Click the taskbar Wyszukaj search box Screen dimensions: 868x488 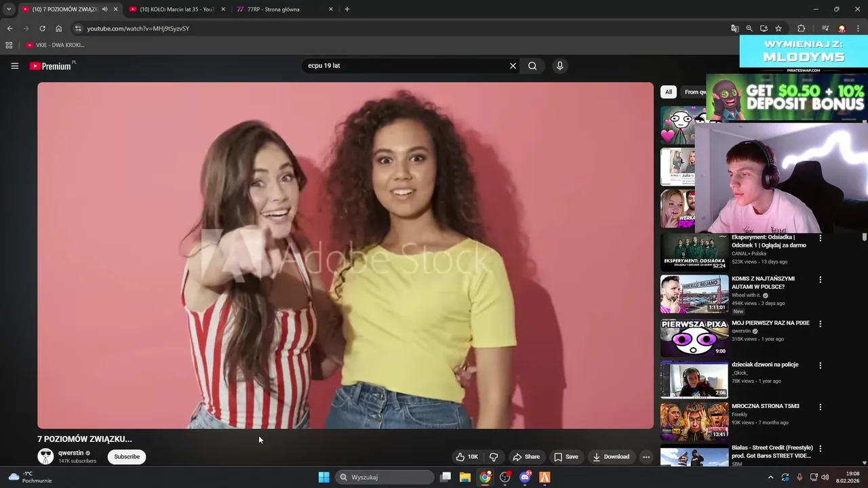(x=384, y=477)
